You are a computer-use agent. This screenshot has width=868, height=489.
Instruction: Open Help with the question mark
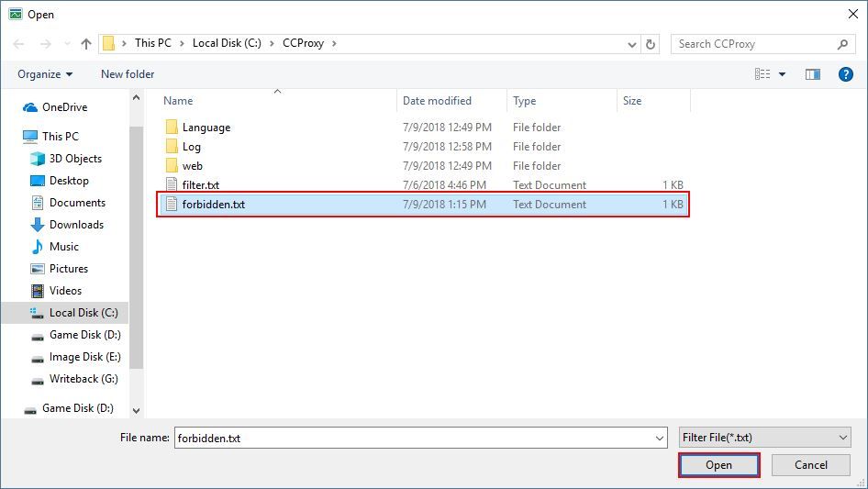tap(845, 74)
